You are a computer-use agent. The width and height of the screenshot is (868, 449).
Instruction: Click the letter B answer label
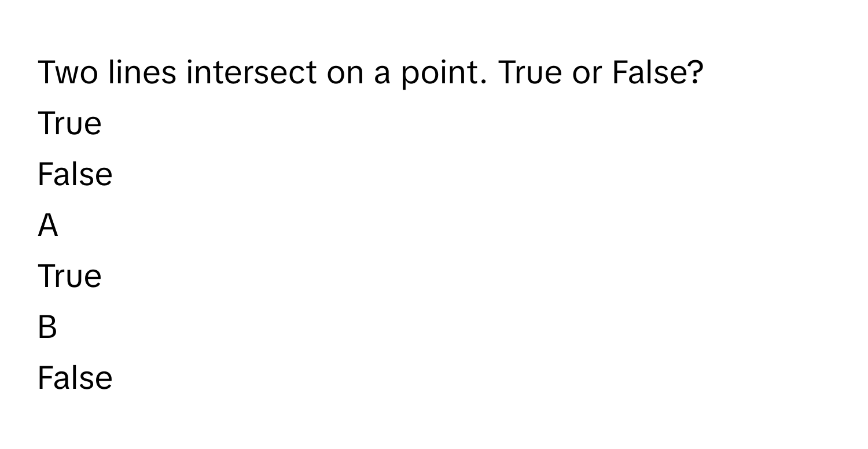[x=47, y=327]
